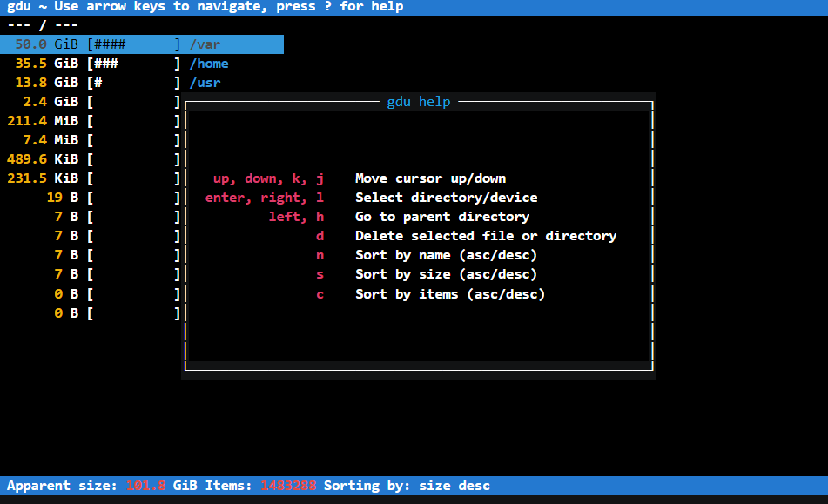Image resolution: width=828 pixels, height=504 pixels.
Task: Click the 'Sort by size (asc/desc)' entry
Action: pyautogui.click(x=446, y=274)
